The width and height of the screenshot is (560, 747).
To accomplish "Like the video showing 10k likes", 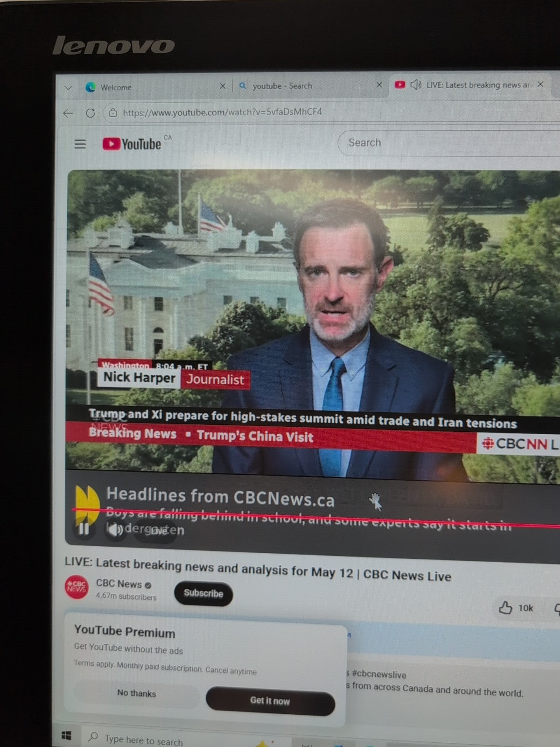I will [x=516, y=608].
